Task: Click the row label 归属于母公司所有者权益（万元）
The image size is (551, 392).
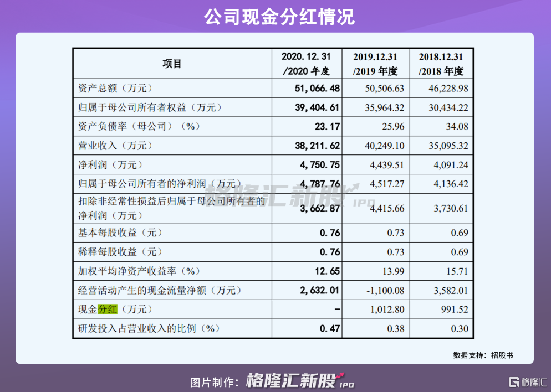Action: (x=150, y=107)
